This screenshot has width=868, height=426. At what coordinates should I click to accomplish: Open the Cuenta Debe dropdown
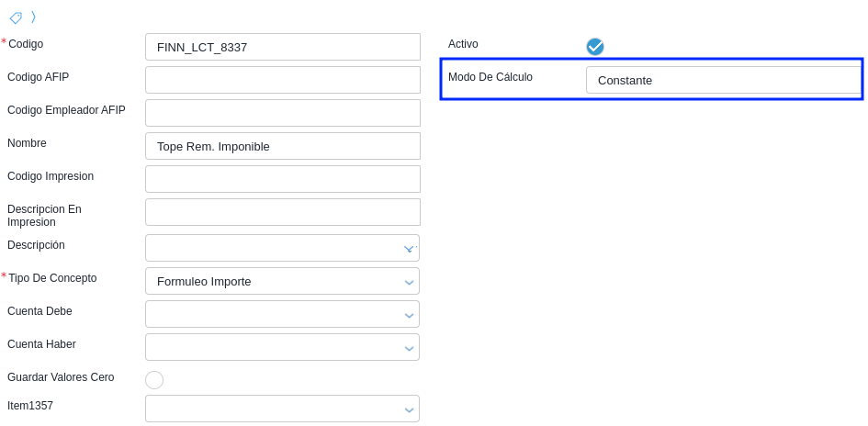point(282,314)
